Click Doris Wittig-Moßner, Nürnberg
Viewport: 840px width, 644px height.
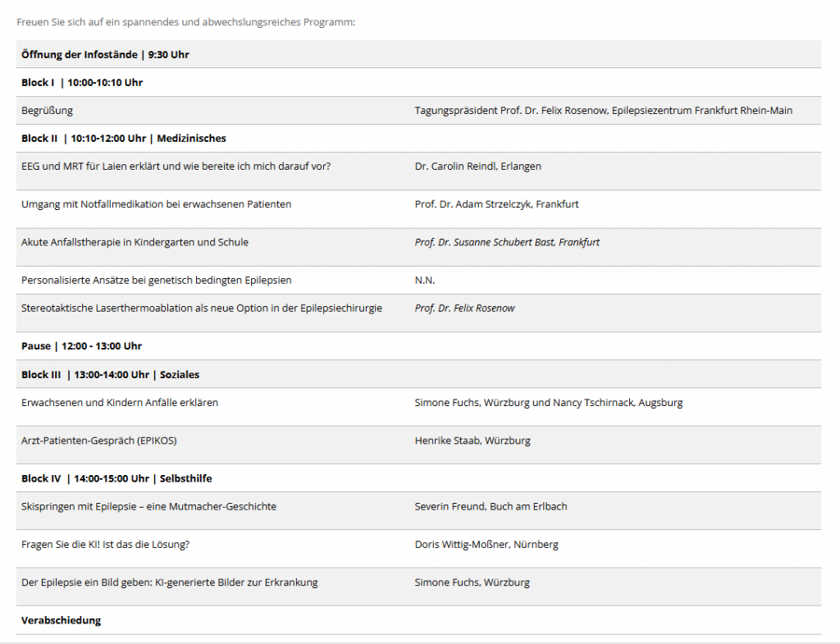click(486, 545)
